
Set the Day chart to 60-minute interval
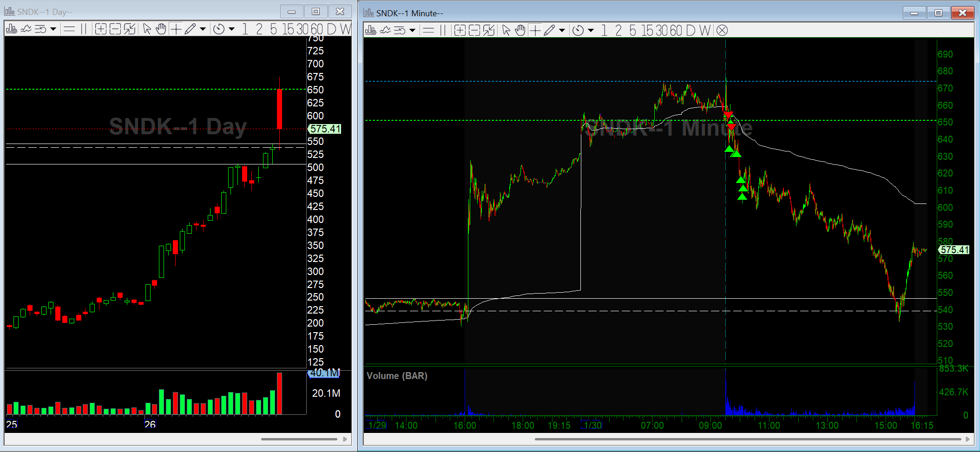coord(317,29)
